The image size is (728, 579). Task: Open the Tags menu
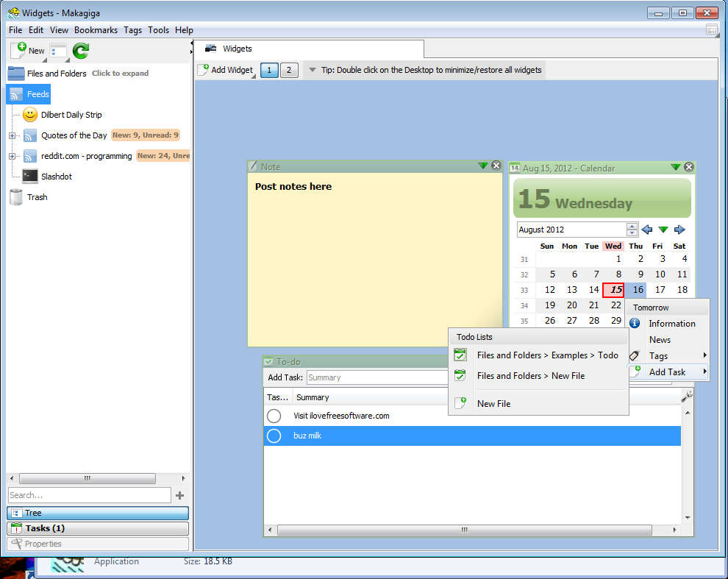pos(132,30)
